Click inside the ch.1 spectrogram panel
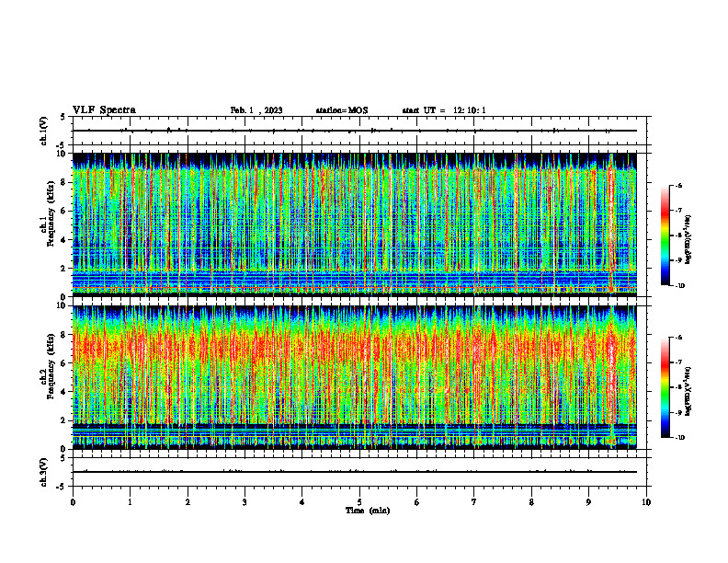The height and width of the screenshot is (563, 728). coord(355,224)
